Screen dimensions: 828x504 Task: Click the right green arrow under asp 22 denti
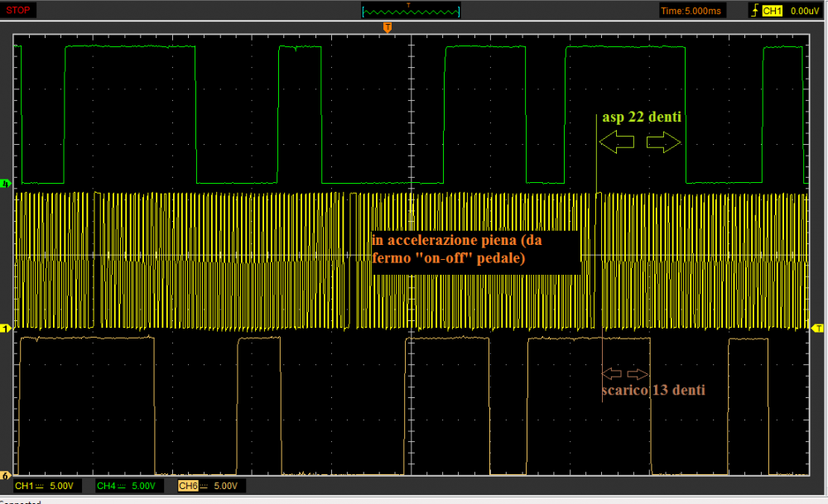tap(663, 143)
